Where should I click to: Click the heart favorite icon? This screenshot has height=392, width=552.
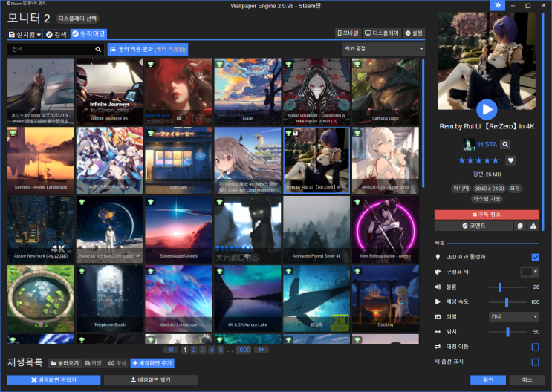pyautogui.click(x=510, y=160)
